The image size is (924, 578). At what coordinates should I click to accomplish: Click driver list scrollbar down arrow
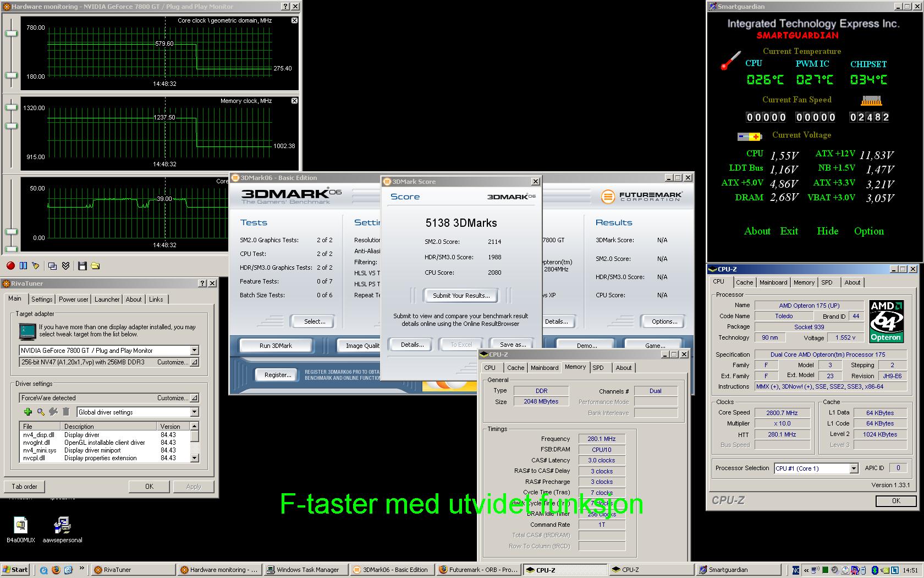pyautogui.click(x=194, y=457)
